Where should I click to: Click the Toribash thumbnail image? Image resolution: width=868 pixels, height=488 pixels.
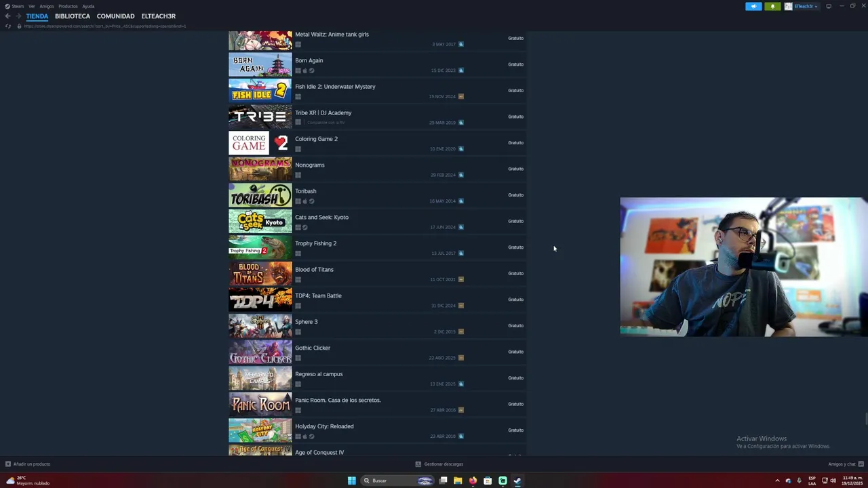(260, 195)
